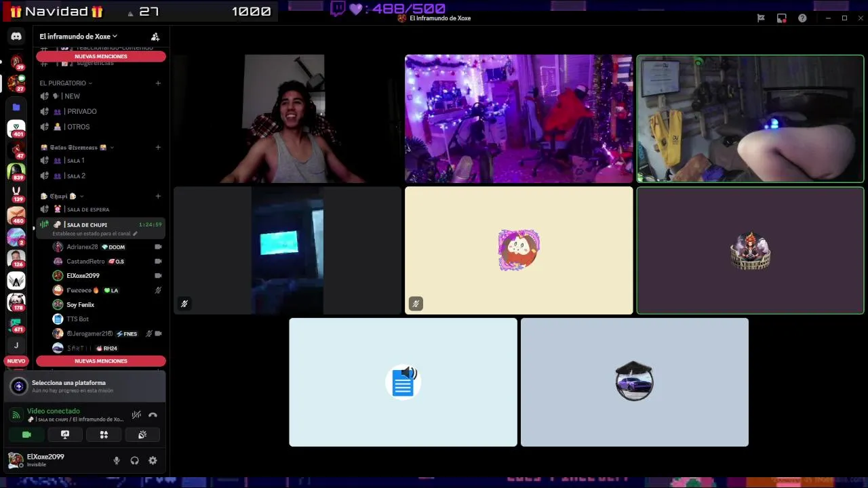Screen dimensions: 868x488
Task: Add channel to Salas Stremears with plus
Action: pyautogui.click(x=158, y=147)
